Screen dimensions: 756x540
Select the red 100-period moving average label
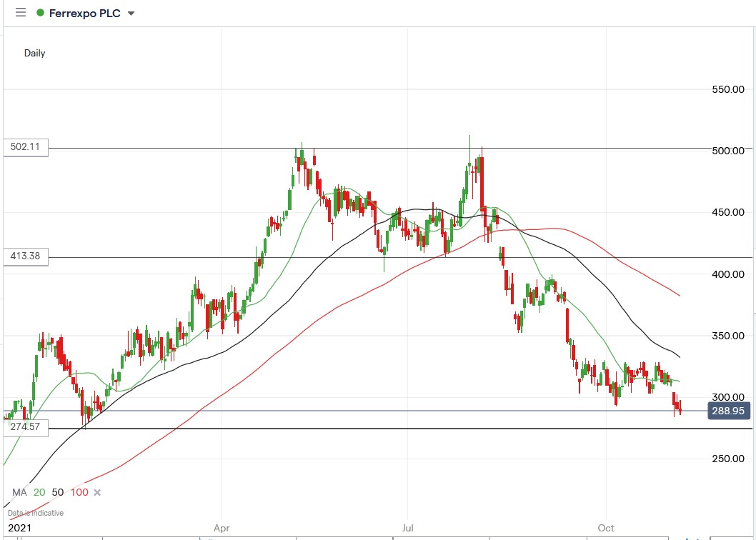[x=79, y=492]
